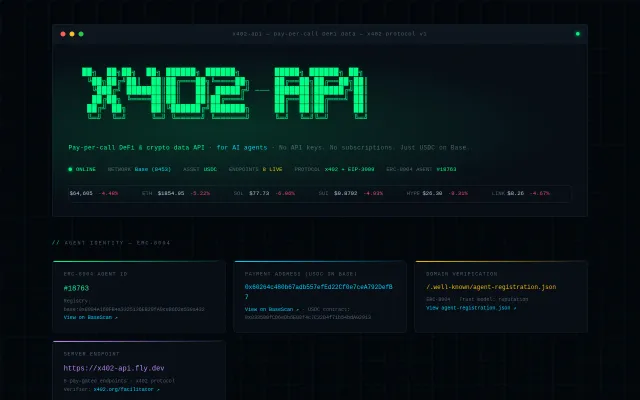Open View on BaseScan link under Payment Address
640x400 pixels.
point(272,309)
